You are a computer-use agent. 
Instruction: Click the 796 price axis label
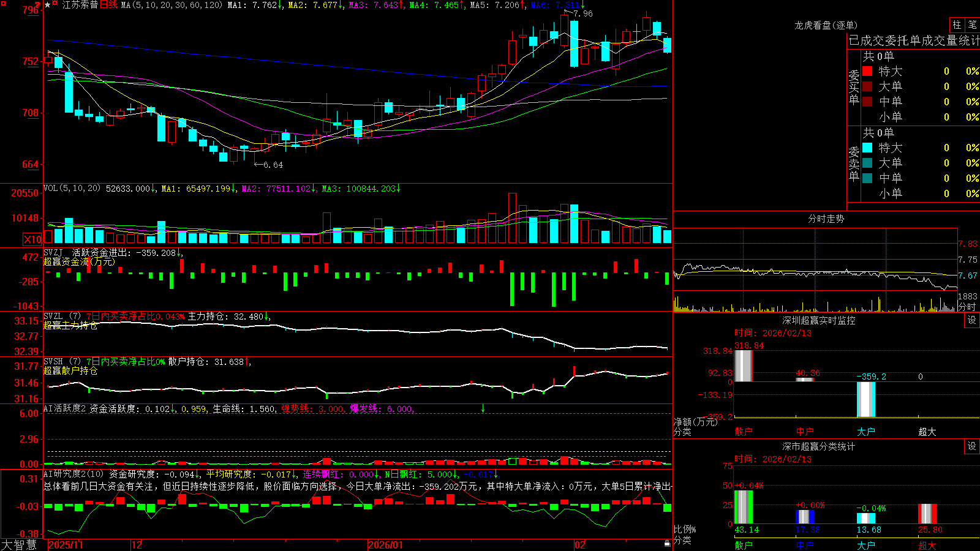pyautogui.click(x=30, y=10)
